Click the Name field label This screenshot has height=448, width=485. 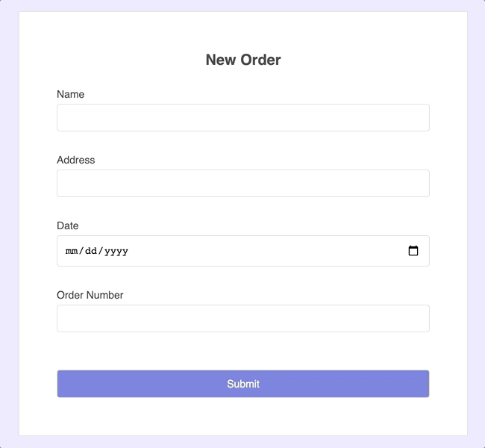point(70,95)
